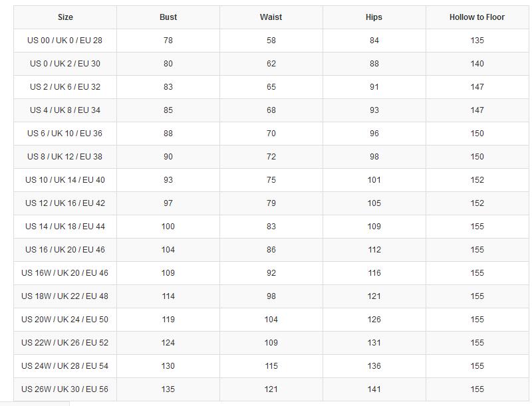This screenshot has height=406, width=532.
Task: Select the US 2 / UK 6 / EU 32 row label
Action: pos(65,87)
